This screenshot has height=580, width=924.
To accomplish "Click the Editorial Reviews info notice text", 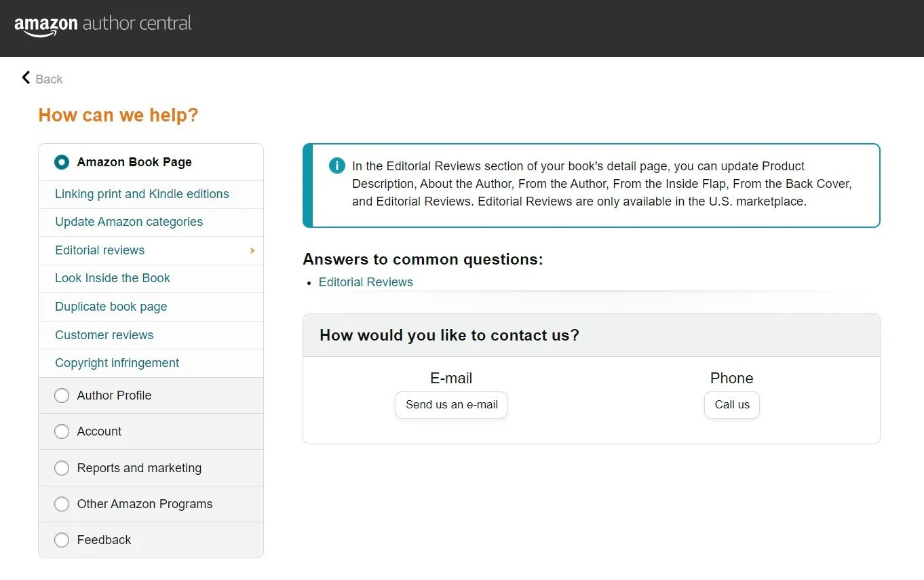I will (x=602, y=184).
